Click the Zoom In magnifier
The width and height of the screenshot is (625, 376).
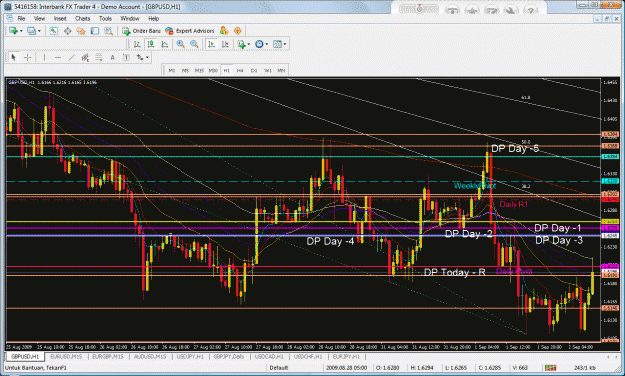pyautogui.click(x=181, y=44)
